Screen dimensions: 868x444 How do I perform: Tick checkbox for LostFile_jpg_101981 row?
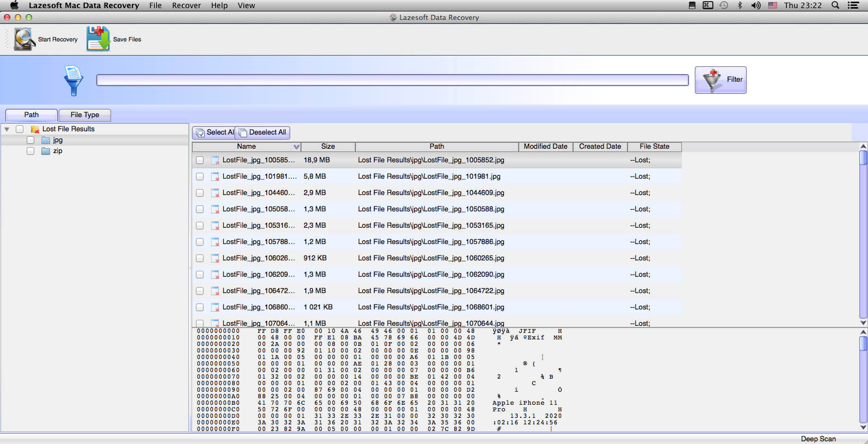pyautogui.click(x=200, y=177)
